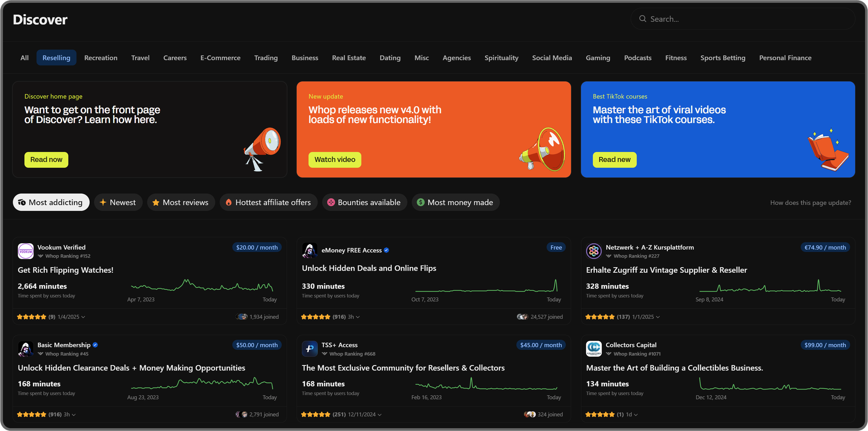Click the Basic Membership avatar icon

26,349
